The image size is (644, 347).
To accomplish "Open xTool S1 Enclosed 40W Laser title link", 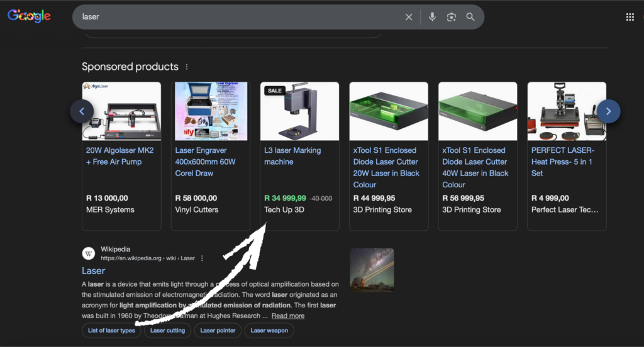I will tap(475, 168).
